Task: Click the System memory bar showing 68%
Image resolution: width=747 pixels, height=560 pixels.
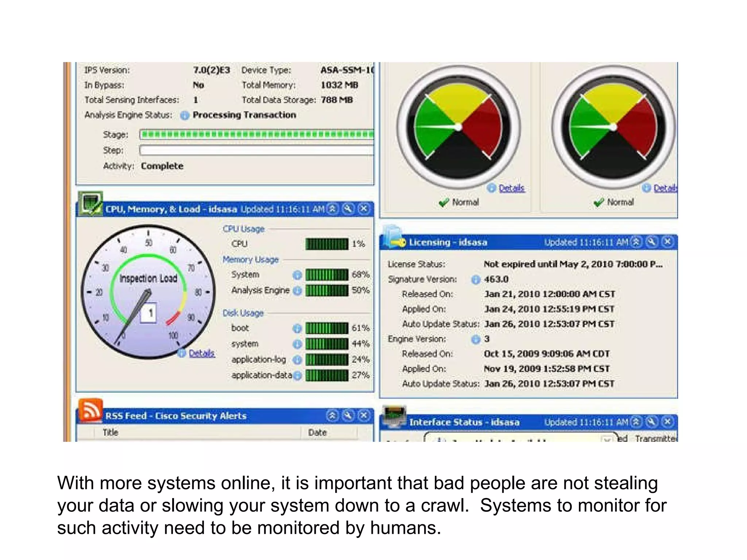Action: point(327,275)
